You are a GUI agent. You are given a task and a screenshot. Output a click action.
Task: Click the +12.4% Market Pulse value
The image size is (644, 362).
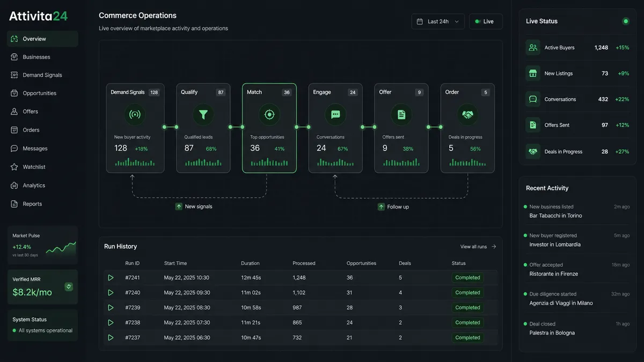22,247
